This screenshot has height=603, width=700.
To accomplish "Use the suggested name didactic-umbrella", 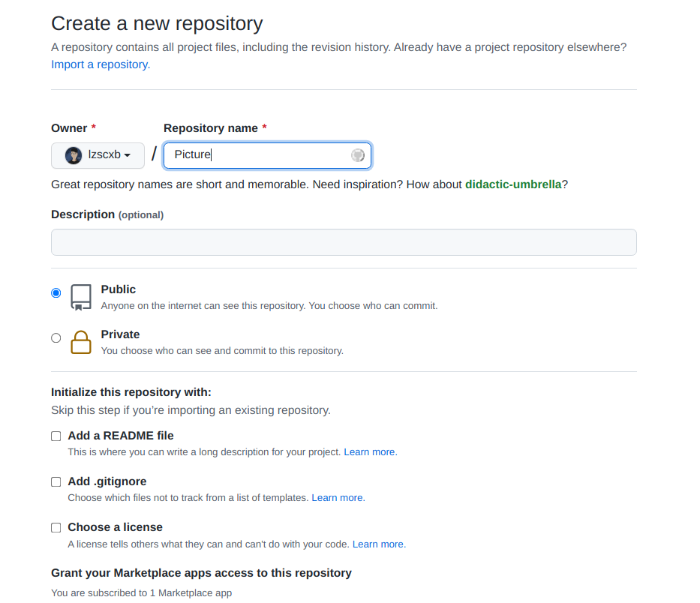I will pyautogui.click(x=513, y=184).
